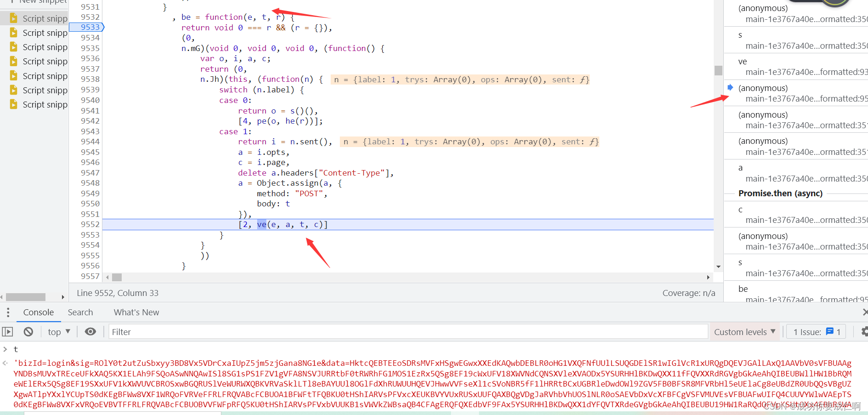The width and height of the screenshot is (868, 415).
Task: Click the console input line t
Action: point(16,349)
